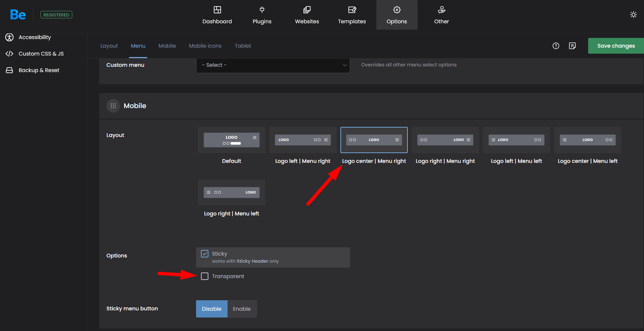Uncheck the Sticky checkbox

coord(205,254)
